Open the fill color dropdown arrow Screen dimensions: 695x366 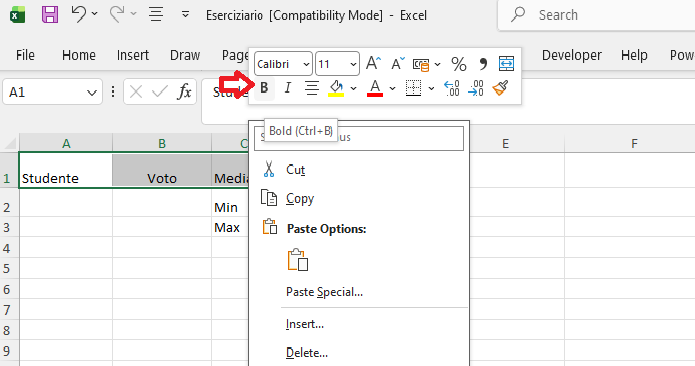coord(353,89)
